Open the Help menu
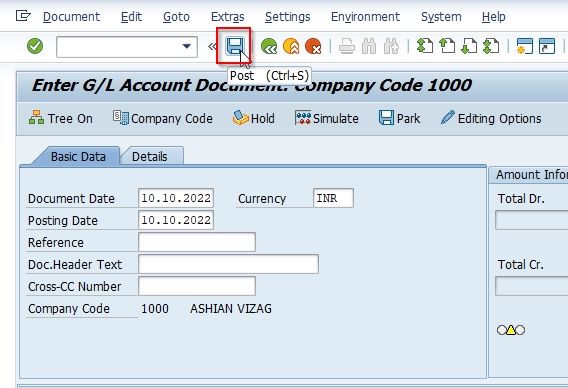The height and width of the screenshot is (388, 568). [493, 17]
